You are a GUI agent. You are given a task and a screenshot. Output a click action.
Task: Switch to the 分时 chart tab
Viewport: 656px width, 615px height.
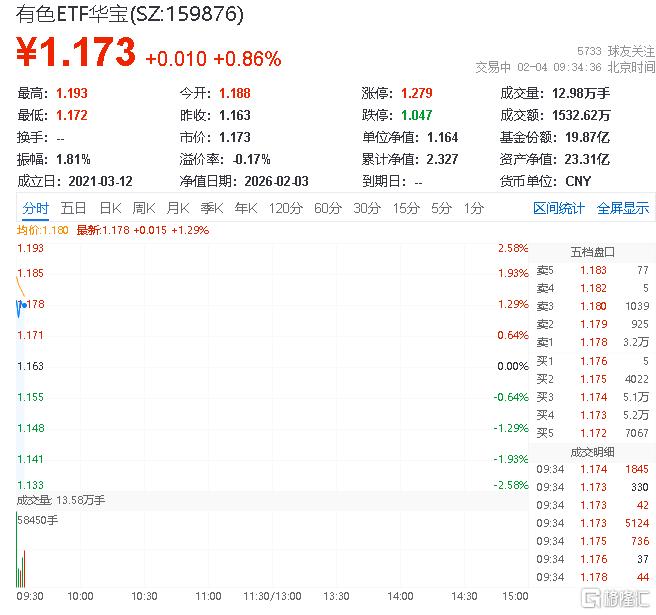point(36,208)
